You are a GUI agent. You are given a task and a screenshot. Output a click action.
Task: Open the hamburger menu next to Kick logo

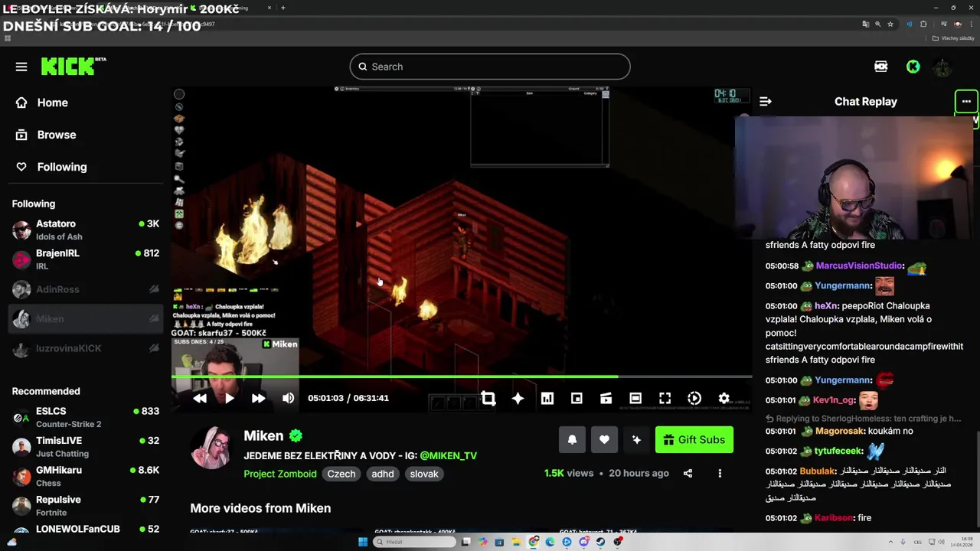click(21, 67)
